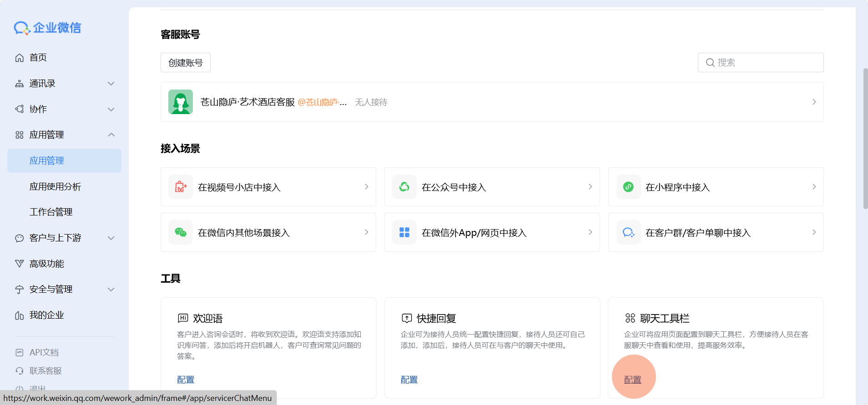
Task: Click the 在微信内其他场景接入 WeChat icon
Action: [x=181, y=232]
